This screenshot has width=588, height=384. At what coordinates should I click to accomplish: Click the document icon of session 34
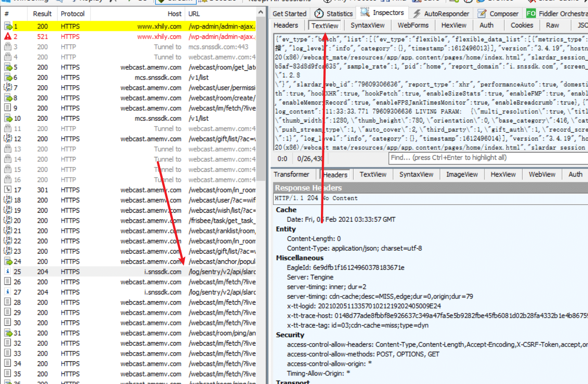pyautogui.click(x=8, y=364)
